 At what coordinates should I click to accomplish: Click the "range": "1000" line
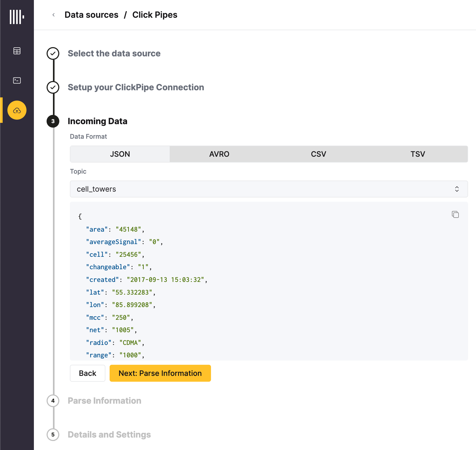coord(115,355)
